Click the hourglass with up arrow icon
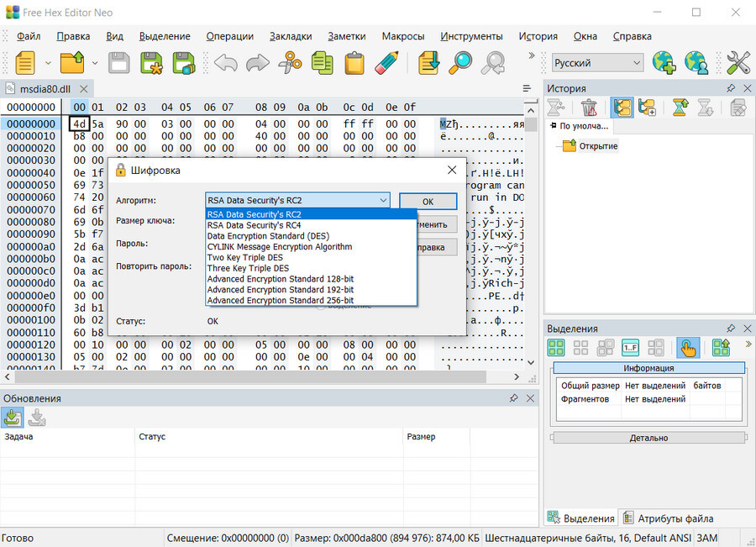This screenshot has width=756, height=547. (680, 107)
